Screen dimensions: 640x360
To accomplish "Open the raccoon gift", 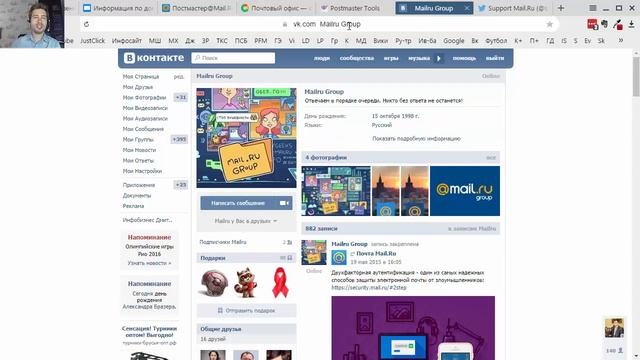I will [x=246, y=282].
